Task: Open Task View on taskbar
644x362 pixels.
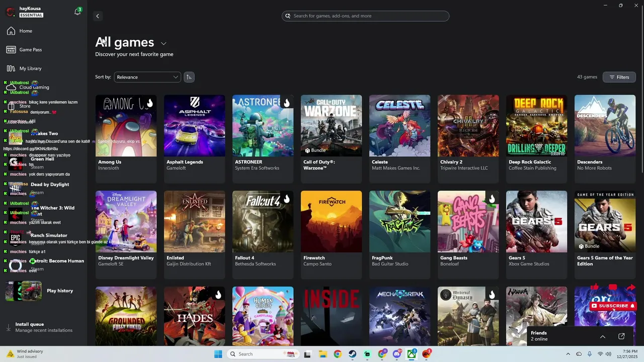Action: [307, 354]
